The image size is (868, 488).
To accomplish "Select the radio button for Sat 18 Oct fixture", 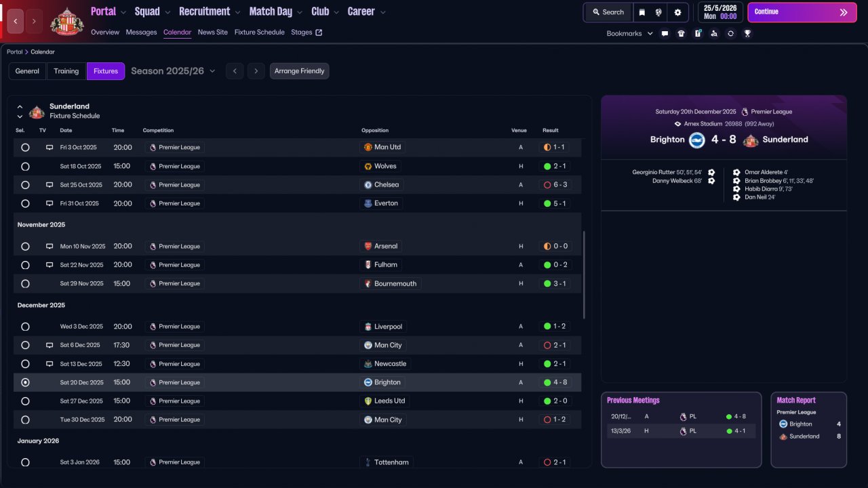I will [25, 166].
